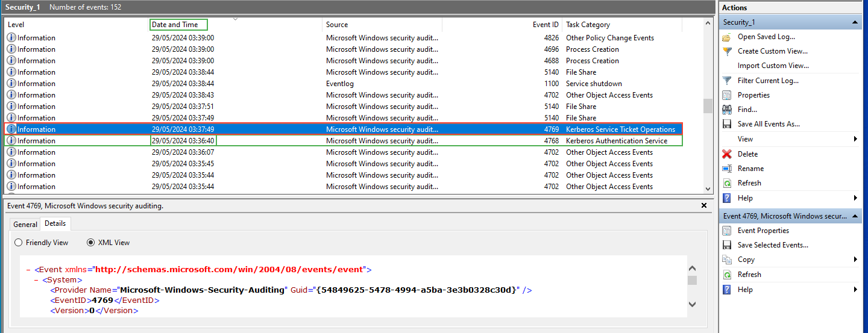868x333 pixels.
Task: Click the info icon of the 4826 event row
Action: point(11,38)
